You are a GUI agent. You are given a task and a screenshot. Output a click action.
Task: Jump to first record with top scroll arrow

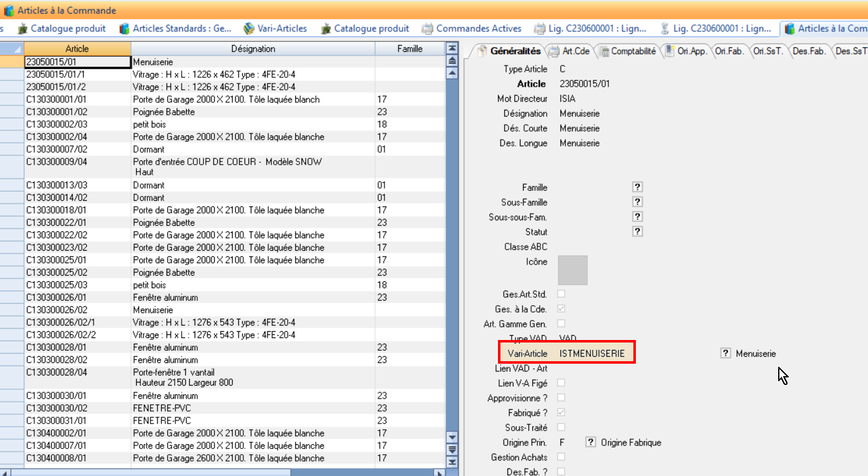coord(453,49)
